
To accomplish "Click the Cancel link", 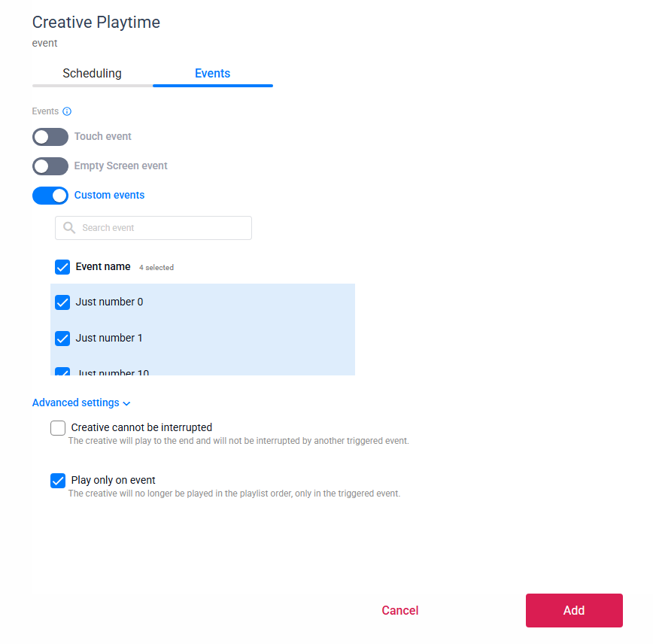I will click(399, 611).
